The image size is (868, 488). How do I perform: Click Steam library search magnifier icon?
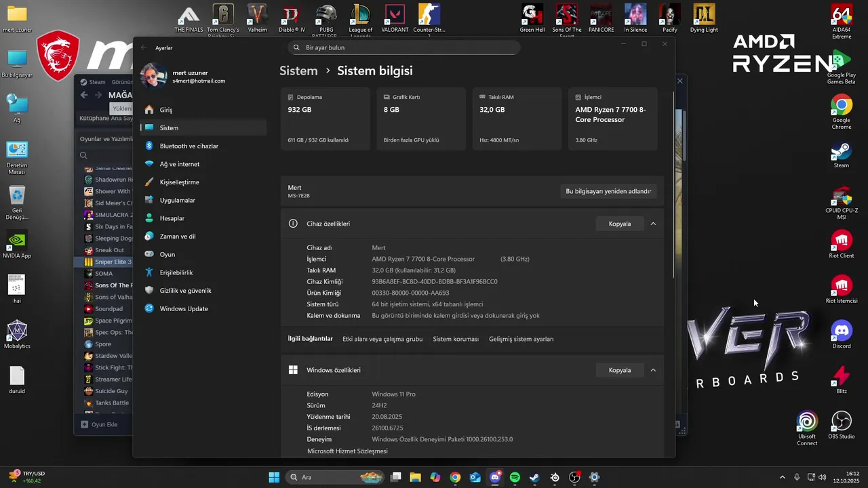tap(84, 155)
